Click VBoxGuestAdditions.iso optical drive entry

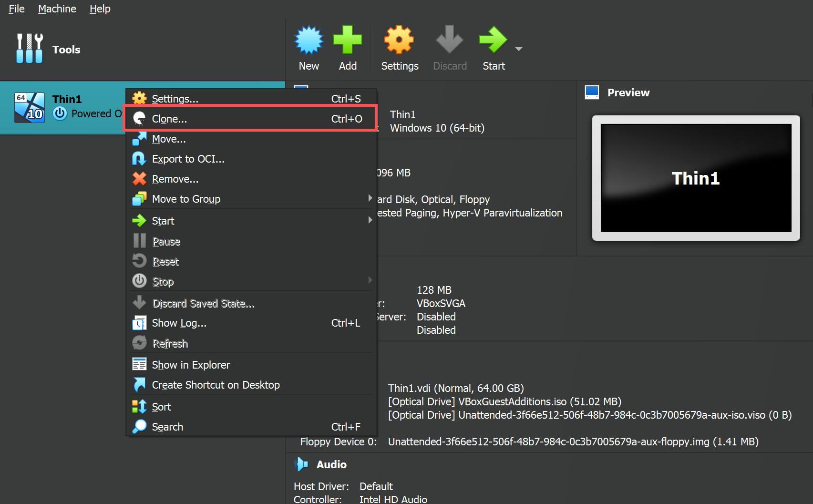(504, 401)
